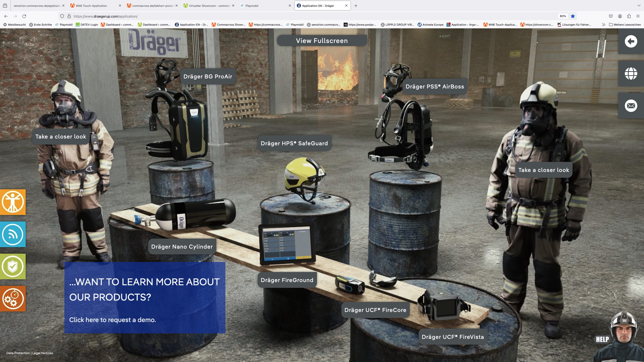
Task: Open the Animate Europe bookmark
Action: click(x=430, y=25)
